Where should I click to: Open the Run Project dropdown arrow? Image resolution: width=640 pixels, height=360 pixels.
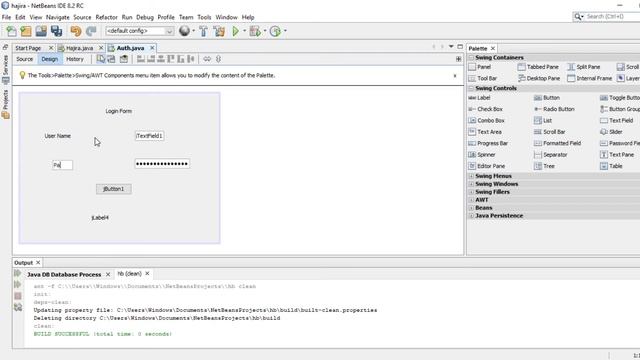point(244,31)
